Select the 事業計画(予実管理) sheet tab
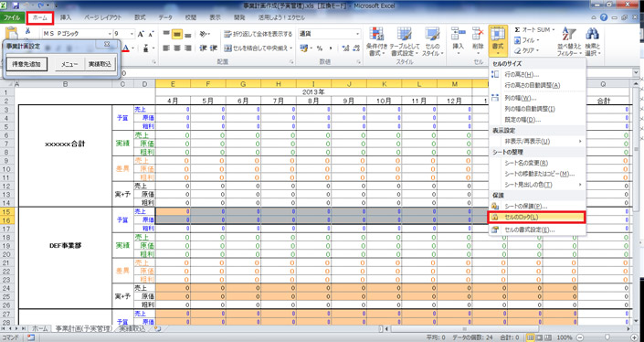Screen dimensions: 644x342 click(83, 329)
